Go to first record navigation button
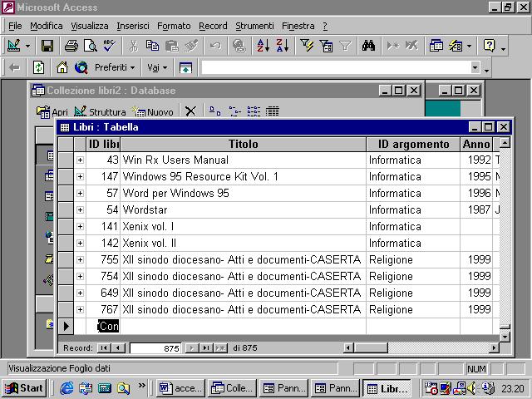 [104, 347]
